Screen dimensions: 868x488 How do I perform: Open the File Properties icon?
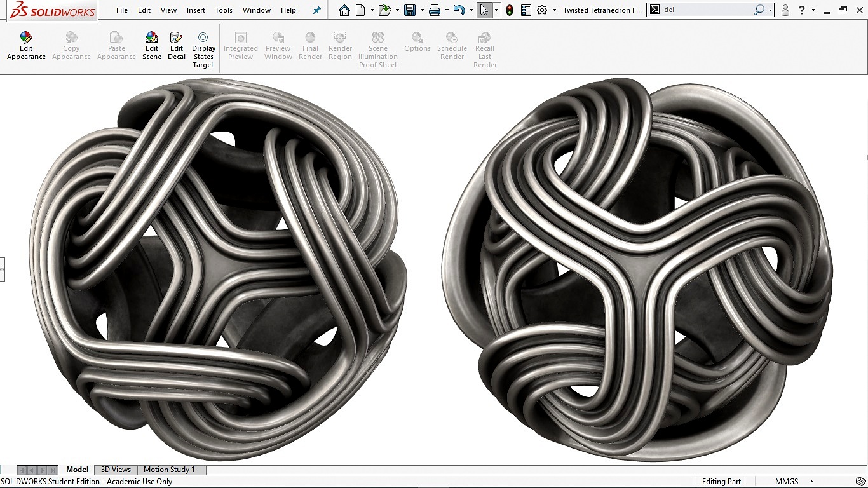tap(526, 10)
